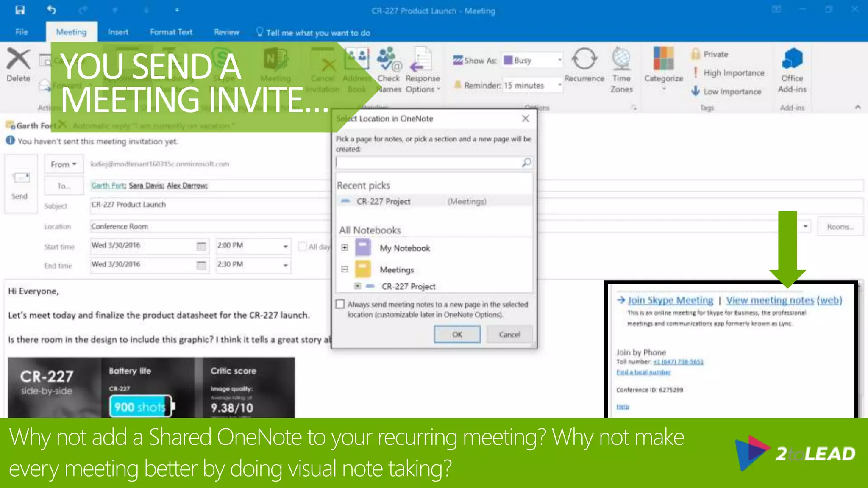
Task: Open 2:30 PM end time dropdown
Action: 285,265
